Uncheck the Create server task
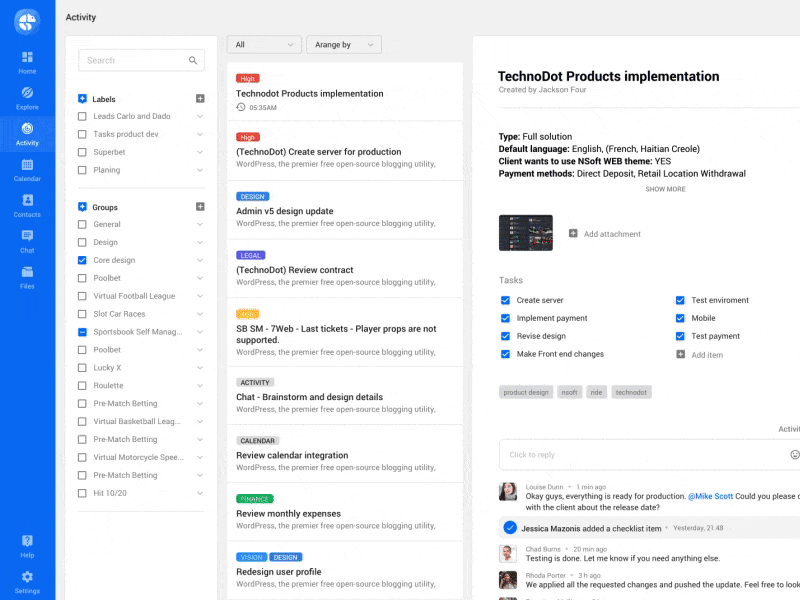Screen dimensions: 800x600 tap(505, 300)
